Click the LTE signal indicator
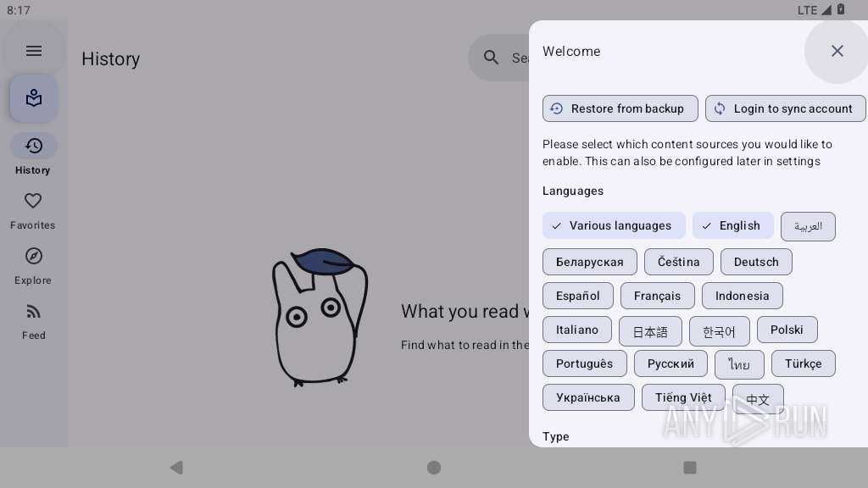 [x=815, y=10]
